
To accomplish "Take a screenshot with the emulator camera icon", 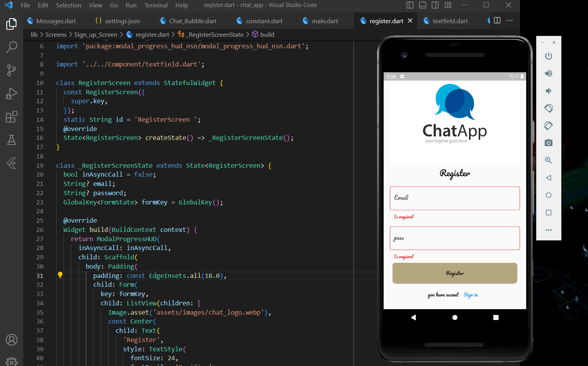I will point(548,143).
